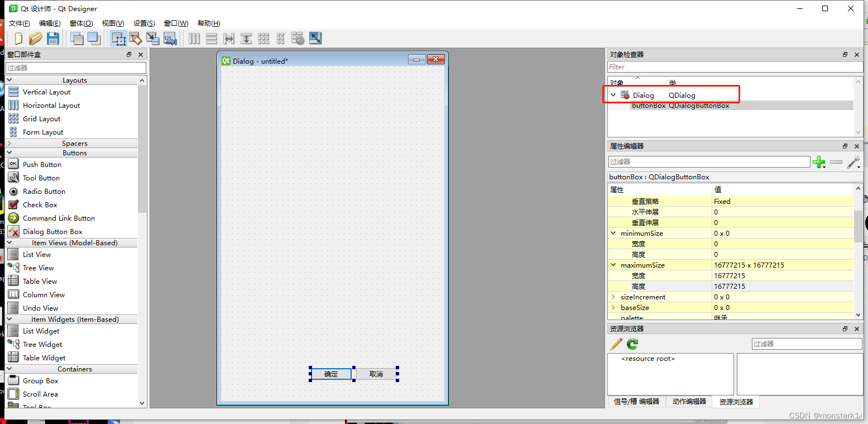This screenshot has height=424, width=868.
Task: Collapse the minimumSize property group
Action: pyautogui.click(x=613, y=233)
